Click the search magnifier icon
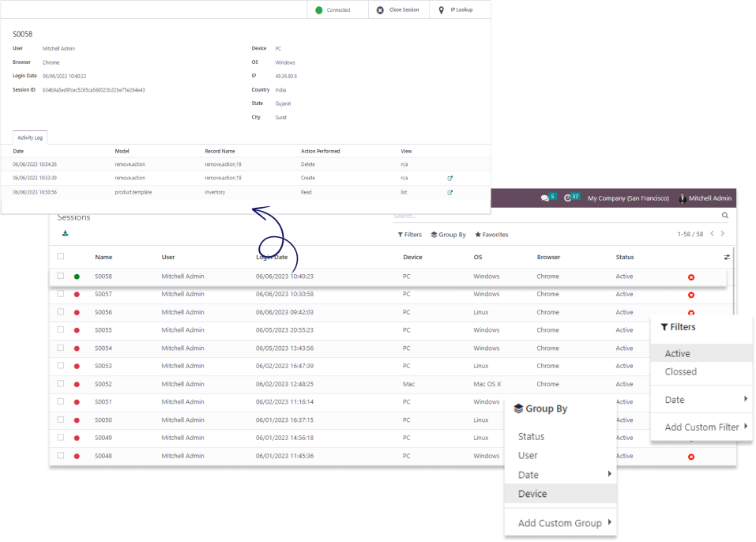 [x=725, y=215]
